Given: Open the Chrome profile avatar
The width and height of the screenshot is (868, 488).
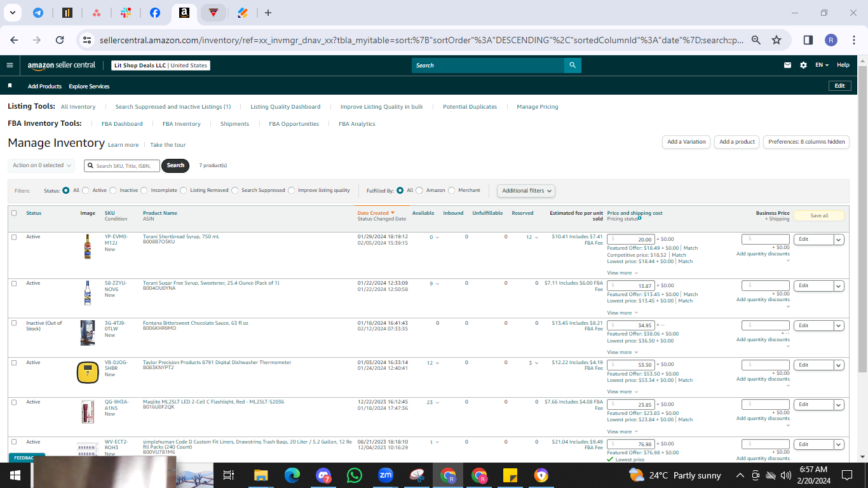Looking at the screenshot, I should coord(831,40).
